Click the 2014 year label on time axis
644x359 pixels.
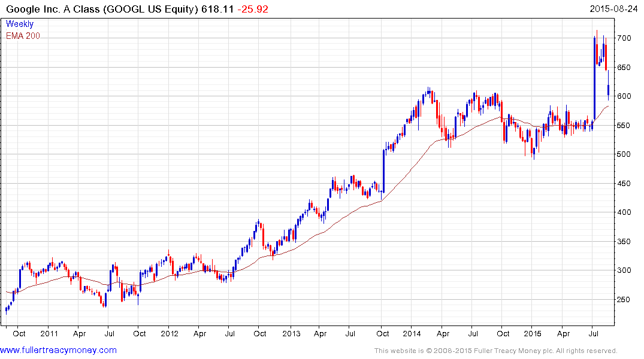[x=412, y=333]
